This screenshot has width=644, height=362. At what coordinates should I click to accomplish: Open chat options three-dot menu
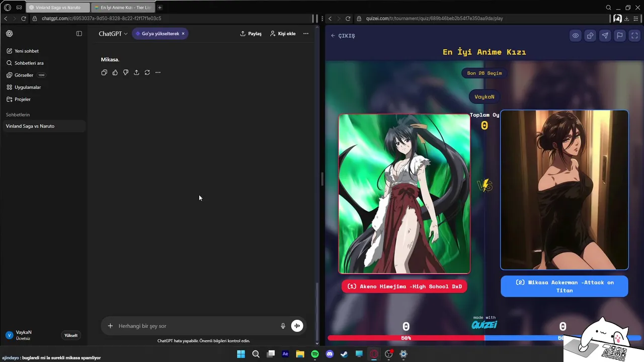(x=306, y=34)
